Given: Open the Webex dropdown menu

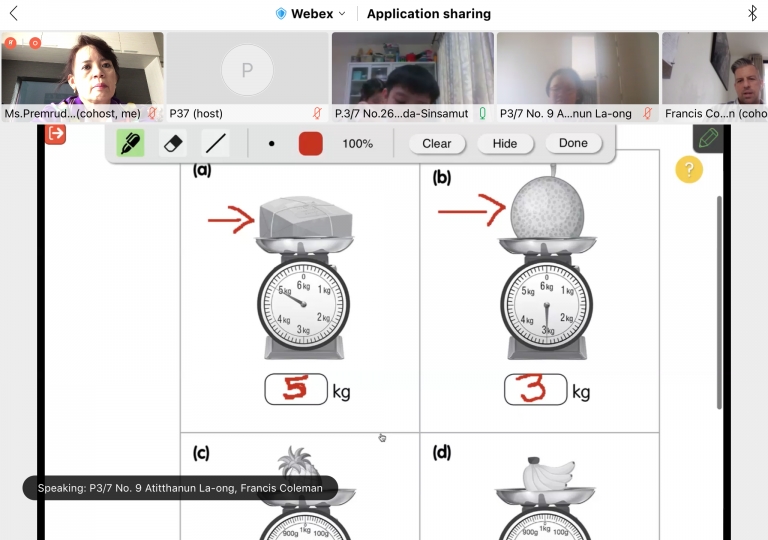Looking at the screenshot, I should coord(311,14).
